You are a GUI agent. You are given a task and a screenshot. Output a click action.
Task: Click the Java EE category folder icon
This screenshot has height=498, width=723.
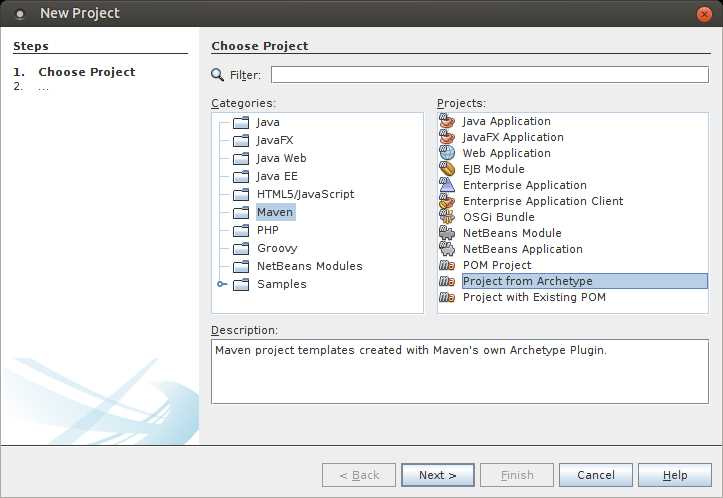[x=241, y=176]
